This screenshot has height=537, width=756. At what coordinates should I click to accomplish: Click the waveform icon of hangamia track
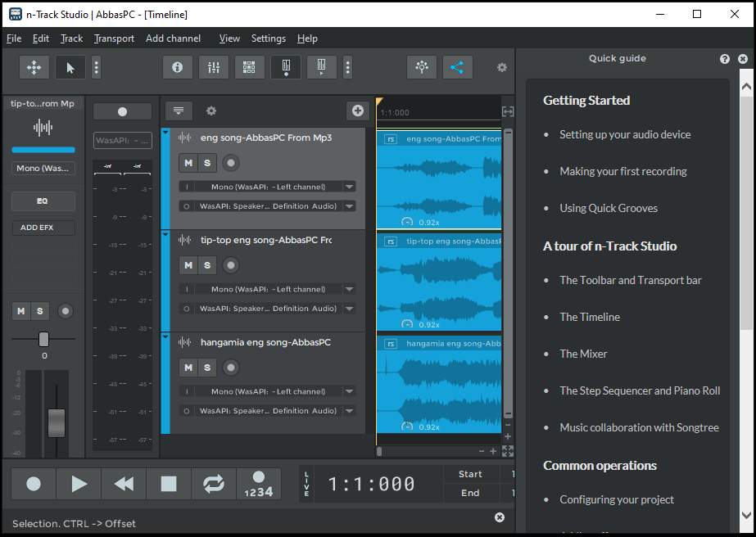184,342
